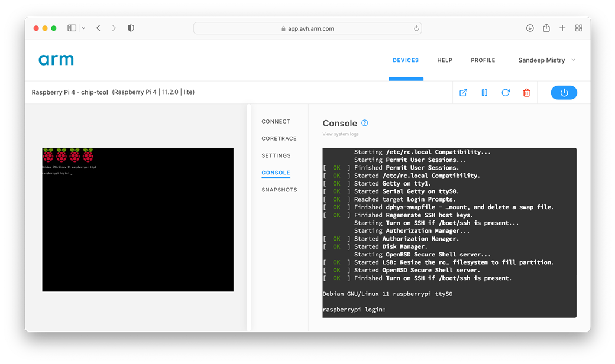The image size is (615, 364).
Task: Click the 'Starting OpenBSD Secure Shell server...' line
Action: coord(422,255)
